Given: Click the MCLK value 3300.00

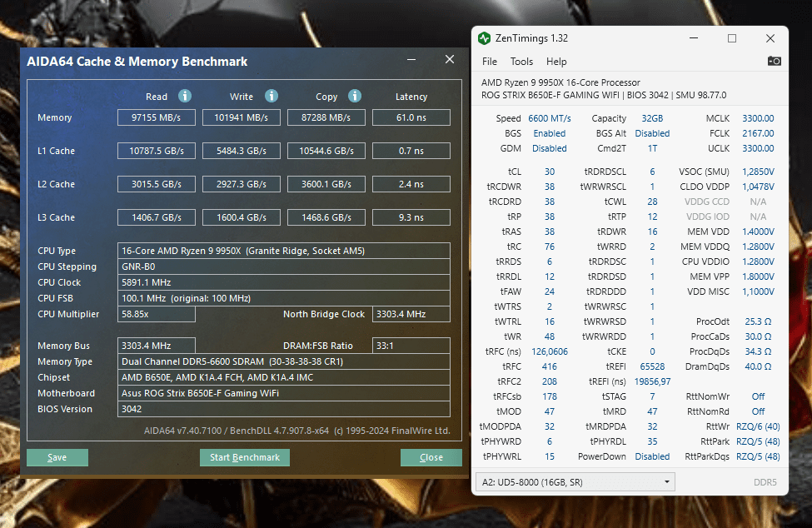Looking at the screenshot, I should tap(758, 118).
